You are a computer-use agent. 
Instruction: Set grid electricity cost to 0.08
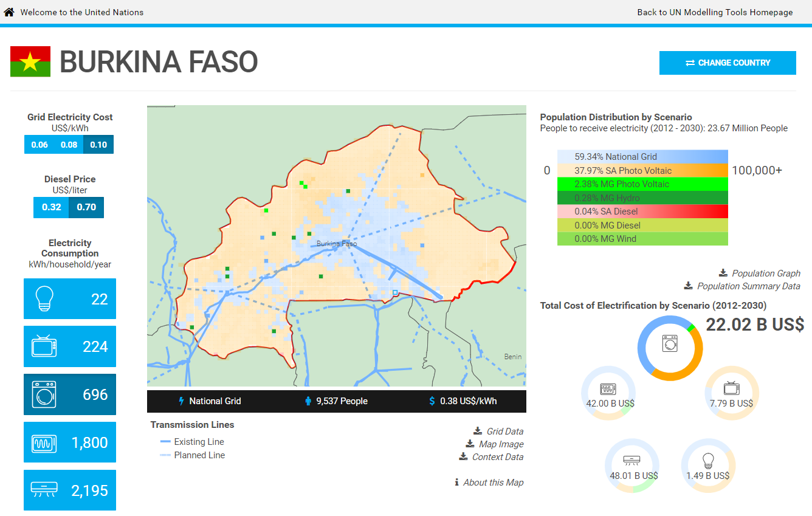tap(69, 145)
